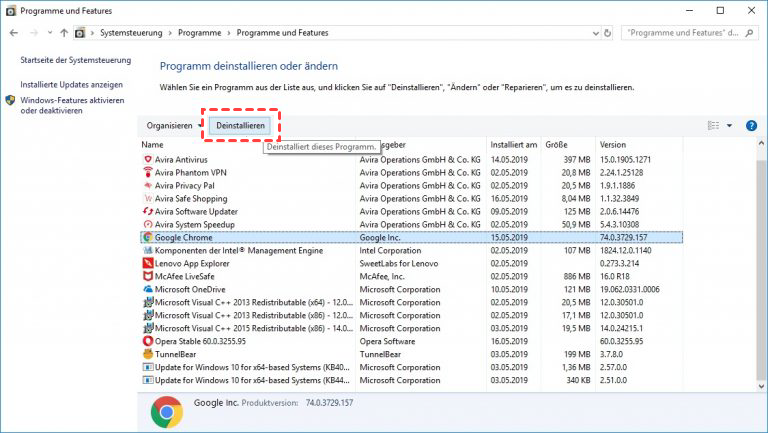
Task: Refresh the Programme und Features view
Action: 606,33
